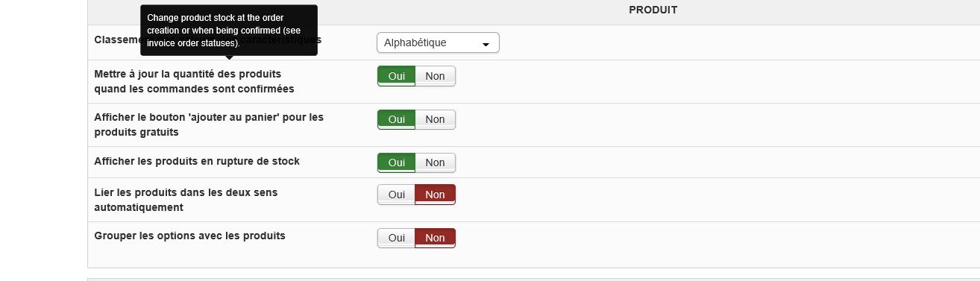Switch 'Lier les produits' to Oui

click(x=396, y=195)
